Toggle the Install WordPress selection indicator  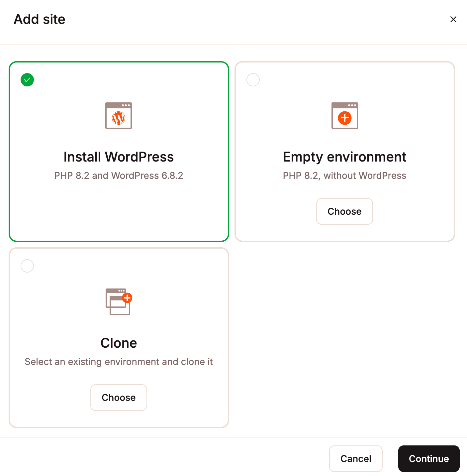(27, 80)
